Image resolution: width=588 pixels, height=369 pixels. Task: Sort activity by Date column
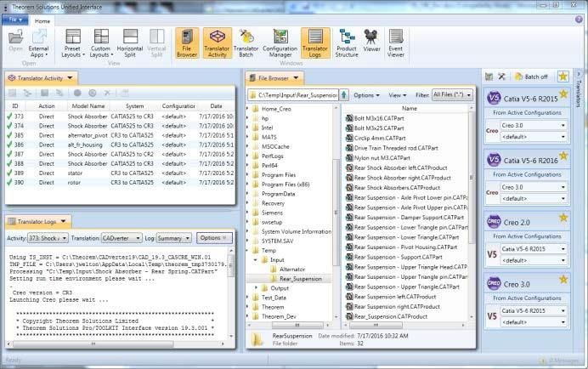[216, 106]
